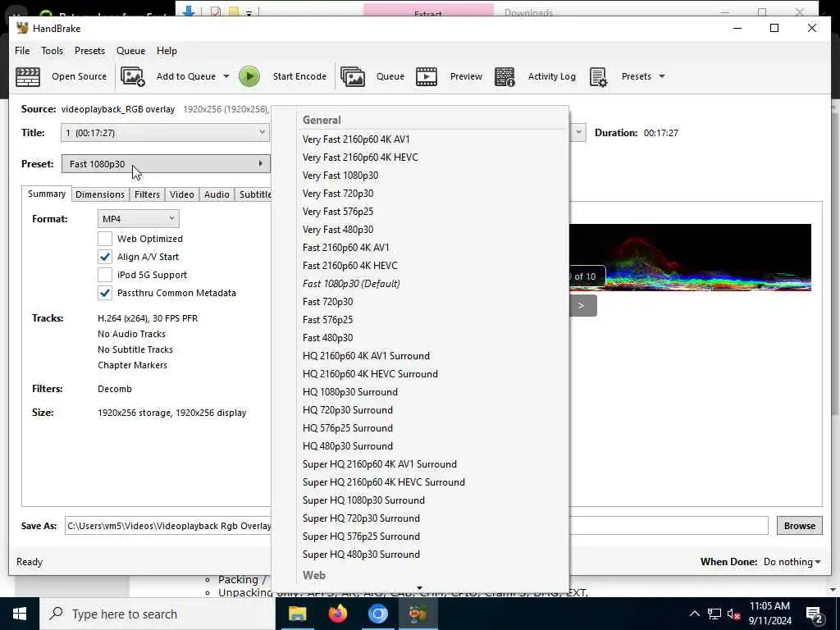Click the HandBrake taskbar icon
Viewport: 840px width, 630px height.
[418, 614]
